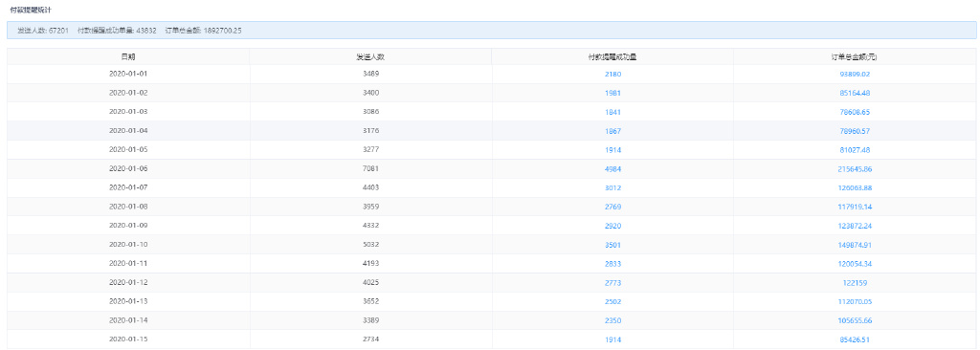This screenshot has height=350, width=980.
Task: Click summary total 发送人数: 67201
Action: [43, 30]
